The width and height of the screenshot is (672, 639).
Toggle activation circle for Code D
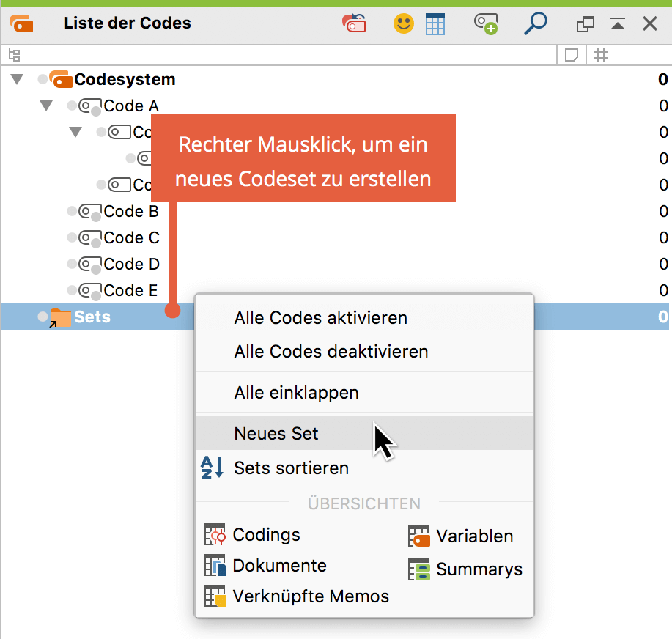coord(72,264)
